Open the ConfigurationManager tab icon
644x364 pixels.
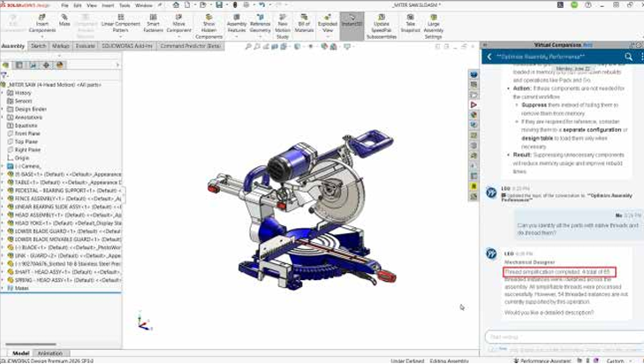coord(33,64)
